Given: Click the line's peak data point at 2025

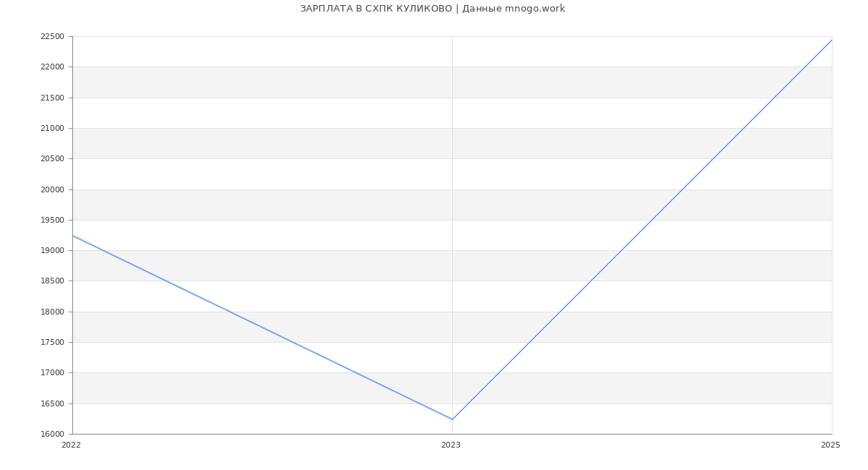Looking at the screenshot, I should 832,40.
